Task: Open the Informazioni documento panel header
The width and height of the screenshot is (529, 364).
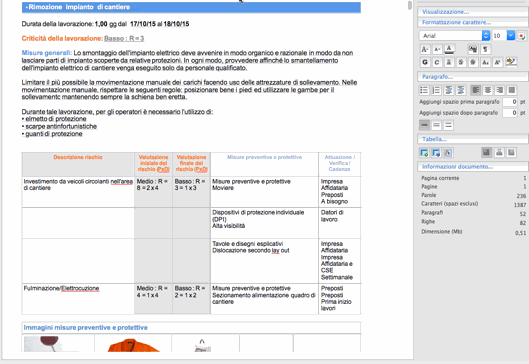Action: point(473,167)
